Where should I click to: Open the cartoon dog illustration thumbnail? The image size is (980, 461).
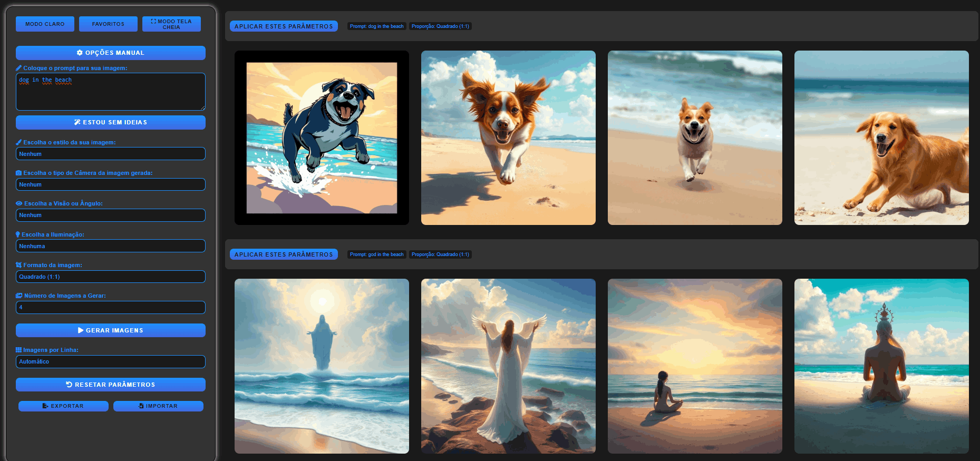tap(322, 138)
